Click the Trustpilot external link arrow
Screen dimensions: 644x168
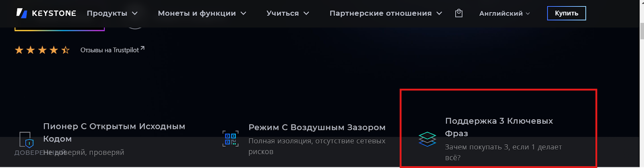tap(142, 48)
